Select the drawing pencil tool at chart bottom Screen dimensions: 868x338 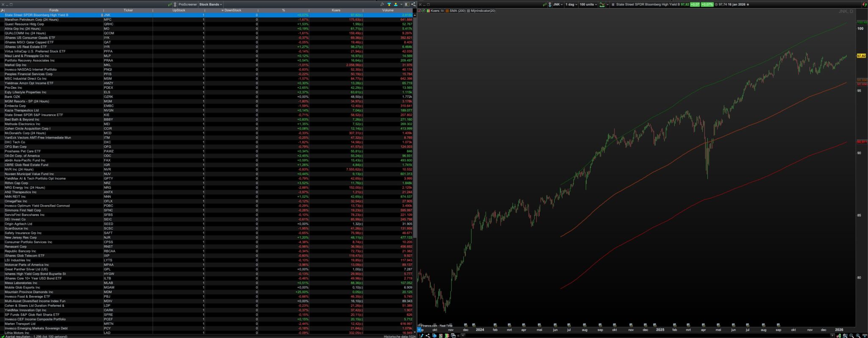(422, 335)
